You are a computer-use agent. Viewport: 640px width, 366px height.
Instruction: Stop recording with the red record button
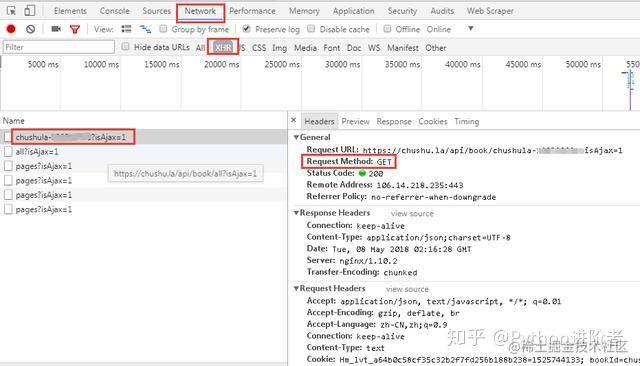click(11, 29)
